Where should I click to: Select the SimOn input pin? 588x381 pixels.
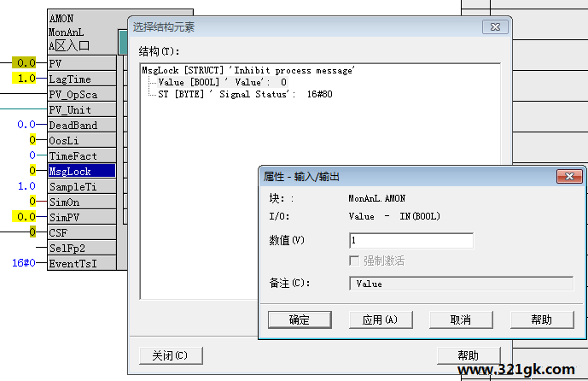coord(82,202)
